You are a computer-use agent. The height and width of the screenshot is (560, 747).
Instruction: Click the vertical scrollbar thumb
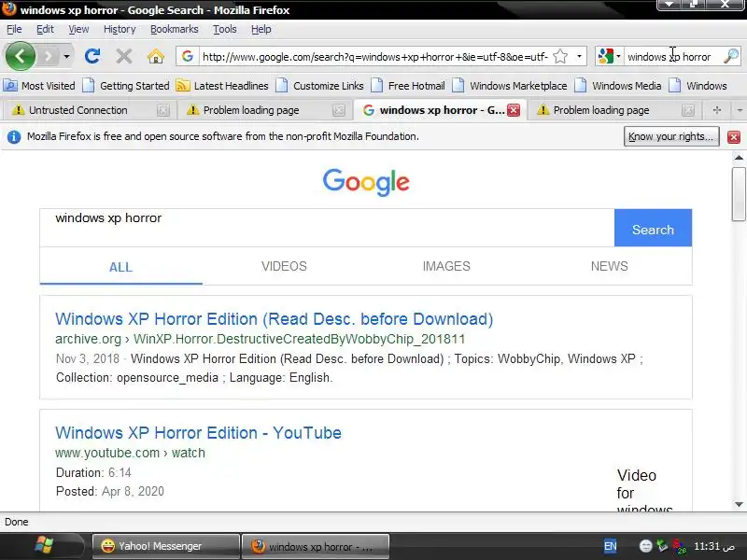click(x=739, y=194)
